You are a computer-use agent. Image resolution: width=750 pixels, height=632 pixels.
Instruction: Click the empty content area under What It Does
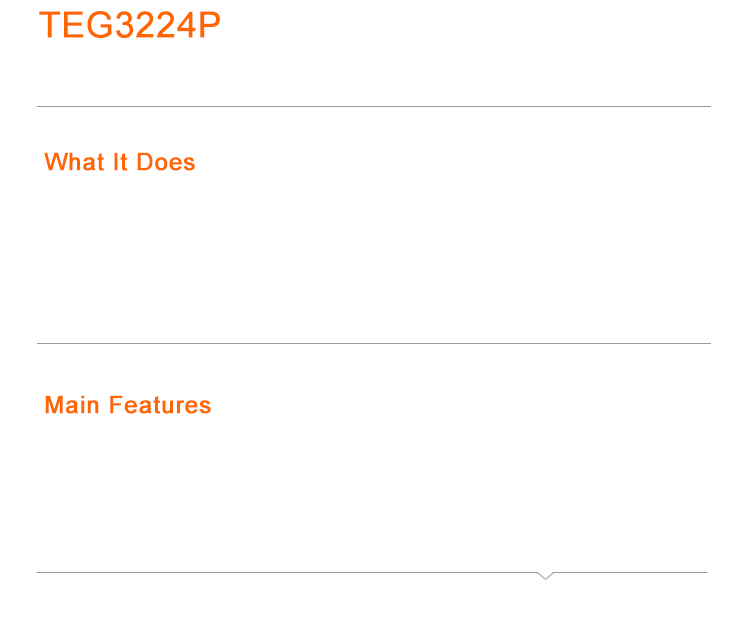(x=373, y=255)
